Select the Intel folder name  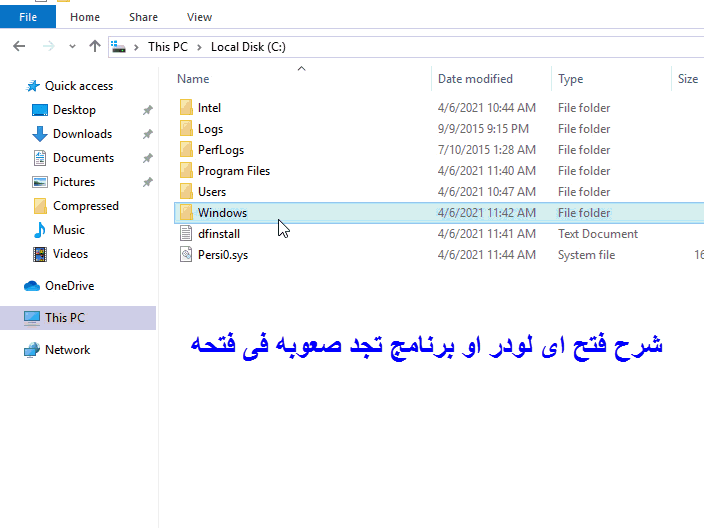click(209, 108)
